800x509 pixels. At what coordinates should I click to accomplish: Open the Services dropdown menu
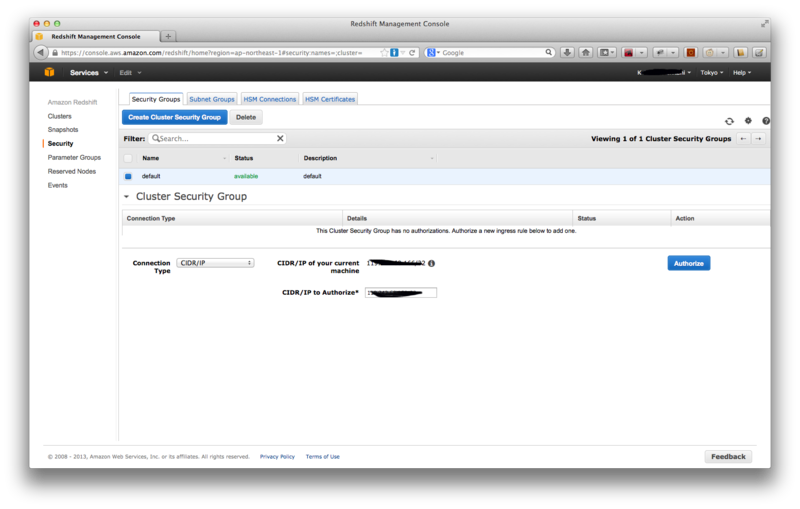pyautogui.click(x=89, y=72)
